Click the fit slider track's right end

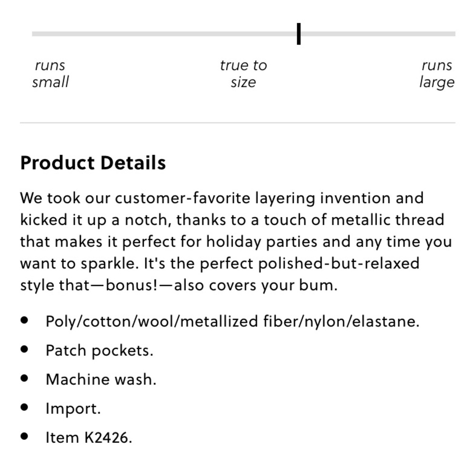(453, 34)
